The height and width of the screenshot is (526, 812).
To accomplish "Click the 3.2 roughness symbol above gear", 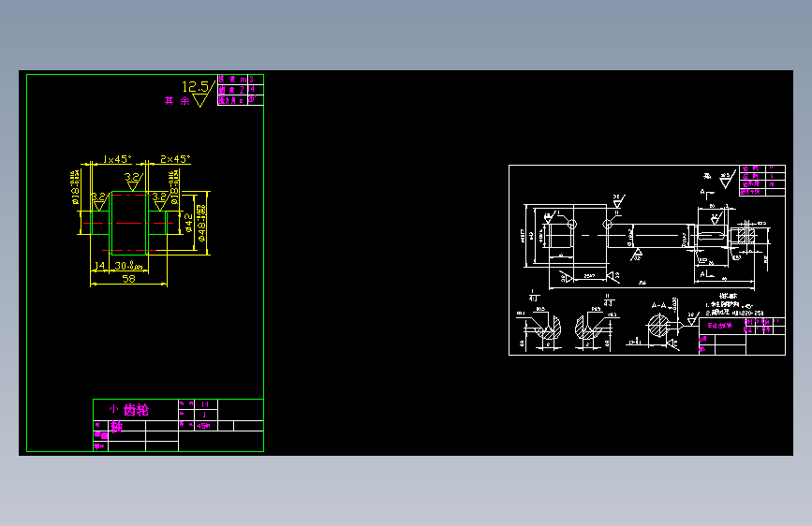I will (133, 182).
